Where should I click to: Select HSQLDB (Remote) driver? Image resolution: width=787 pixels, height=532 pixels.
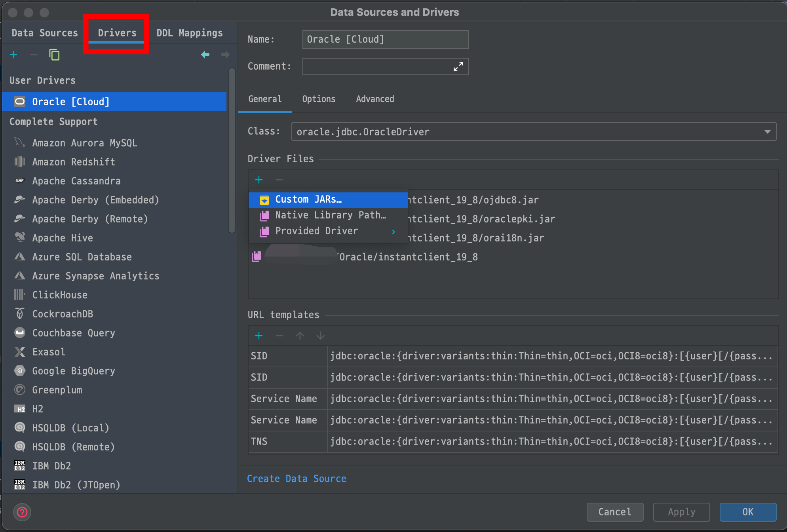[x=114, y=446]
